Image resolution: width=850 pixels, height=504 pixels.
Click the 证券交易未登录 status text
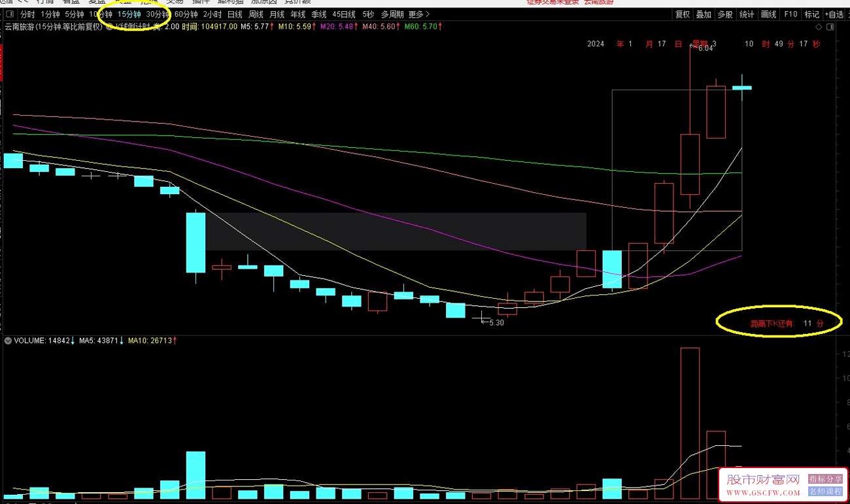coord(552,2)
